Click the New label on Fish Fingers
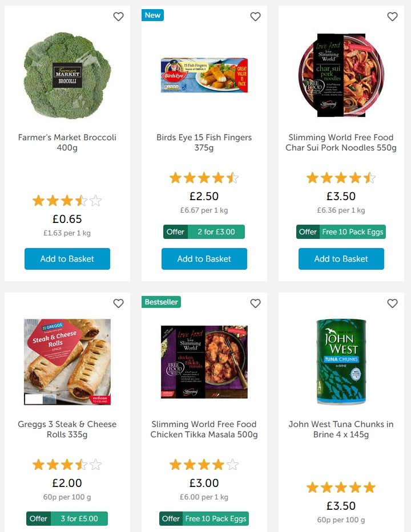 tap(152, 15)
